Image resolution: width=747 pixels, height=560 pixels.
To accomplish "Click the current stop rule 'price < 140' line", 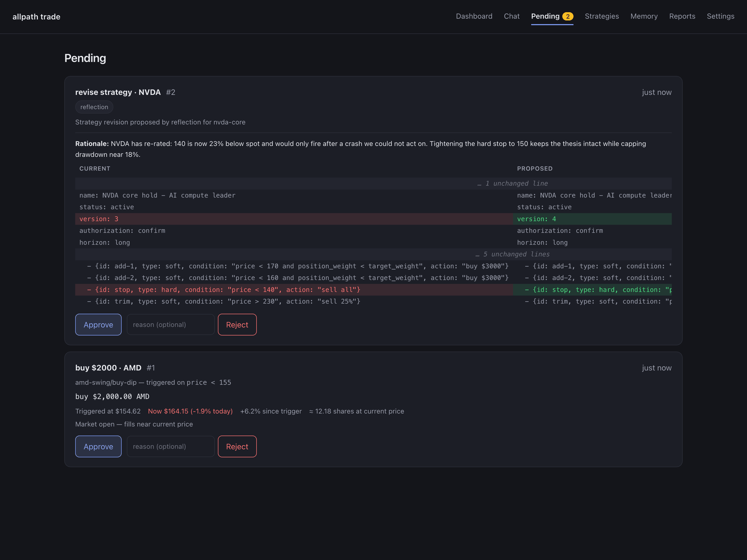I will (294, 290).
